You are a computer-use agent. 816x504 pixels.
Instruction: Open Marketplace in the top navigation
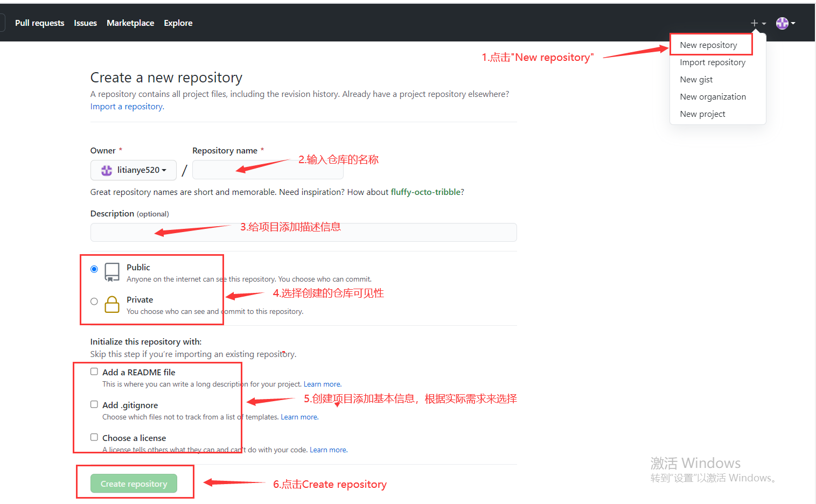pyautogui.click(x=130, y=23)
